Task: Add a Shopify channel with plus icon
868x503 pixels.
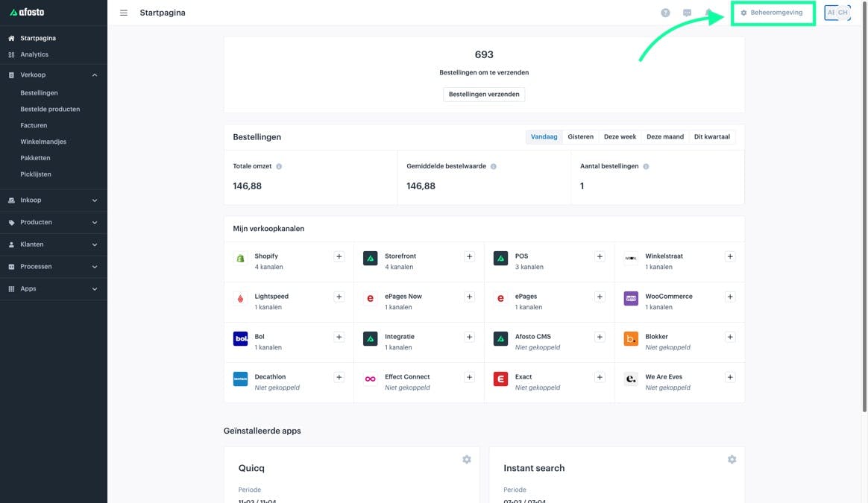Action: [339, 256]
